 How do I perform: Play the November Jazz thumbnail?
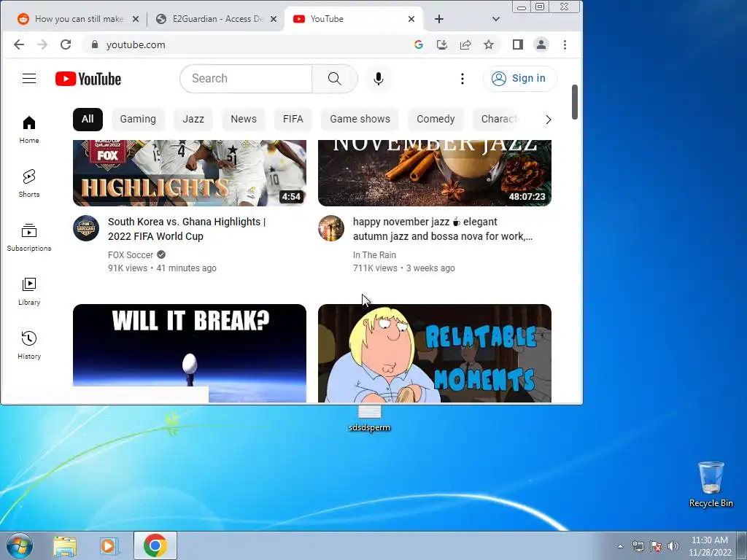click(435, 173)
